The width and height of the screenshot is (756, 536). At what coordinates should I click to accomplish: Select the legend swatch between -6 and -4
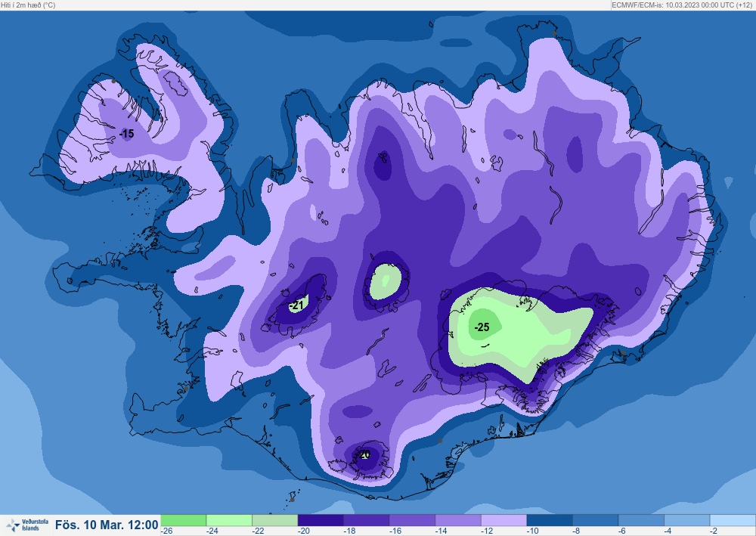click(641, 521)
